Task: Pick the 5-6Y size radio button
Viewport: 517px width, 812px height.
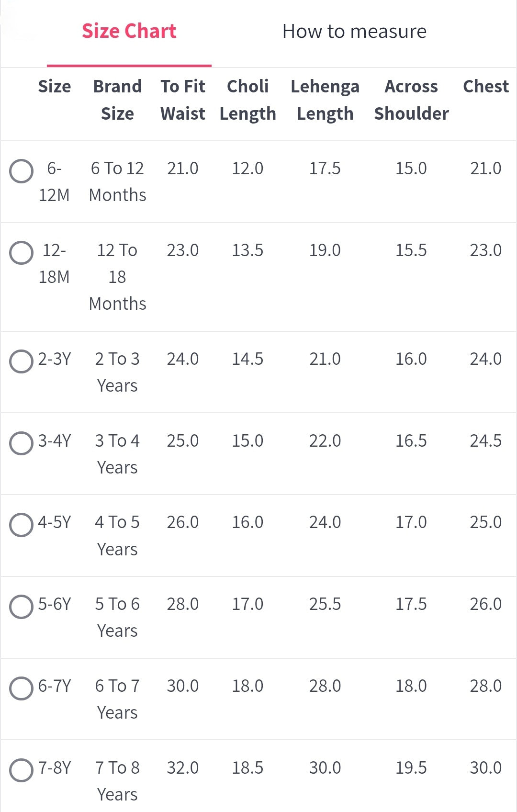Action: pos(22,607)
